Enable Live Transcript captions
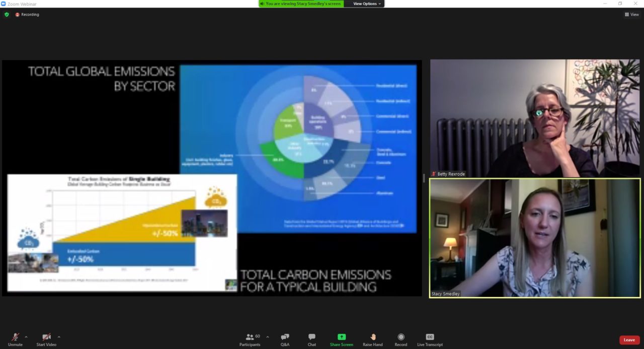This screenshot has width=644, height=349. pos(430,339)
